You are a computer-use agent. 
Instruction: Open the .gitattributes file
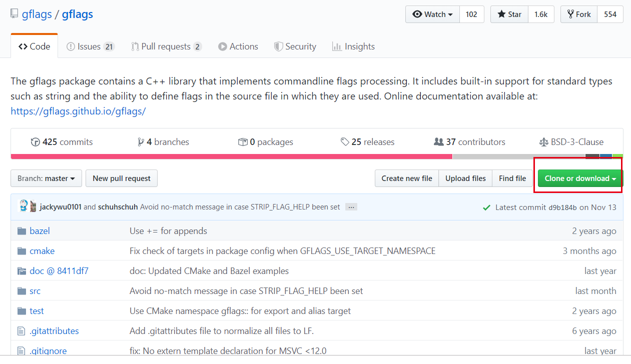(54, 331)
